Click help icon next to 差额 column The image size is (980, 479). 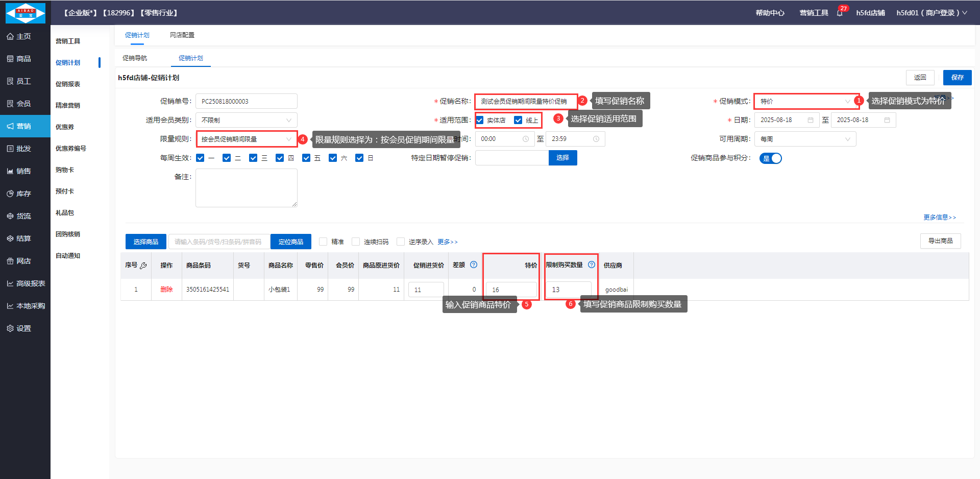click(x=474, y=265)
